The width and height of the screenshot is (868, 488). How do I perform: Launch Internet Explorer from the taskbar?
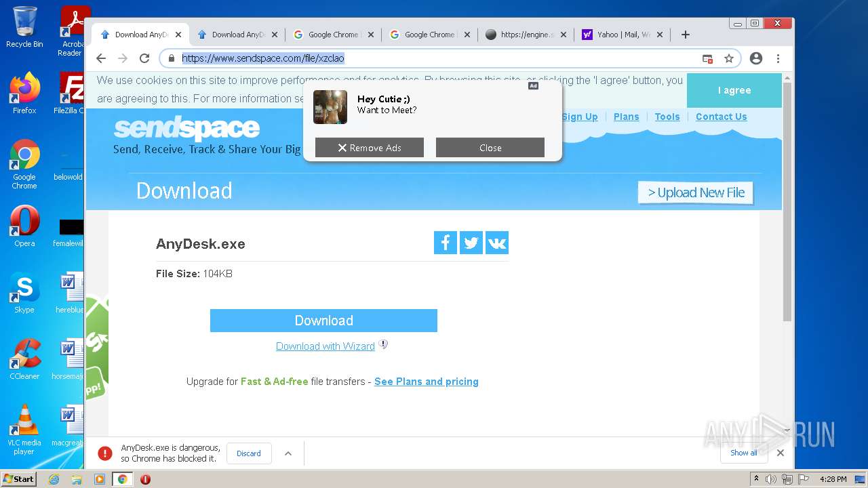point(54,479)
